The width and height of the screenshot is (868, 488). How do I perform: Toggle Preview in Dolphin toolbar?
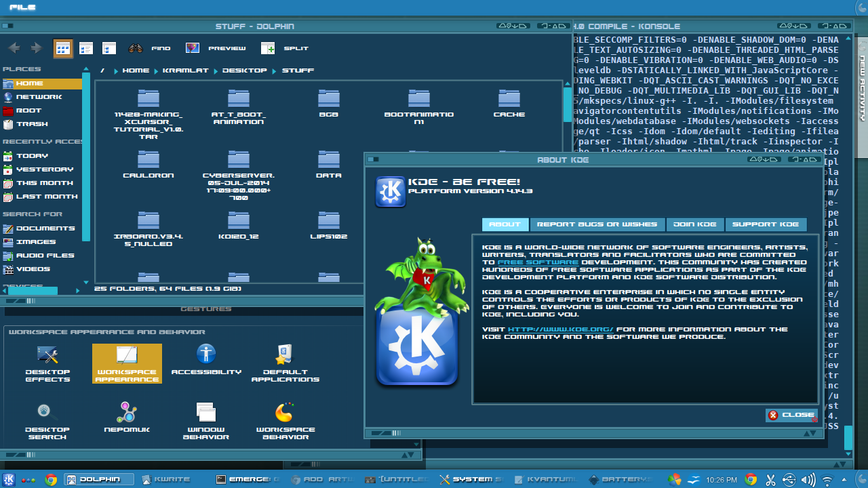click(216, 48)
